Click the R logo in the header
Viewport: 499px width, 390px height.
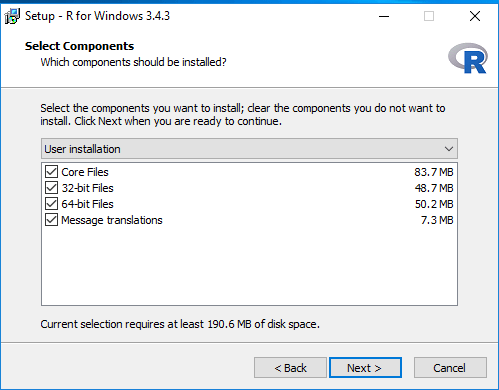(468, 58)
